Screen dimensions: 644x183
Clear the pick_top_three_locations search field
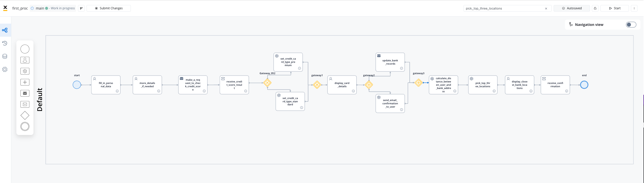click(x=546, y=9)
